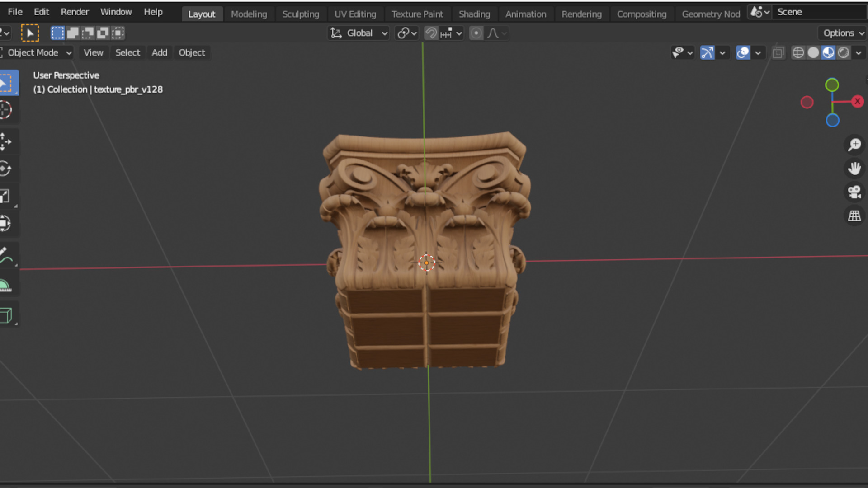Switch to Modeling workspace tab
868x488 pixels.
(249, 14)
